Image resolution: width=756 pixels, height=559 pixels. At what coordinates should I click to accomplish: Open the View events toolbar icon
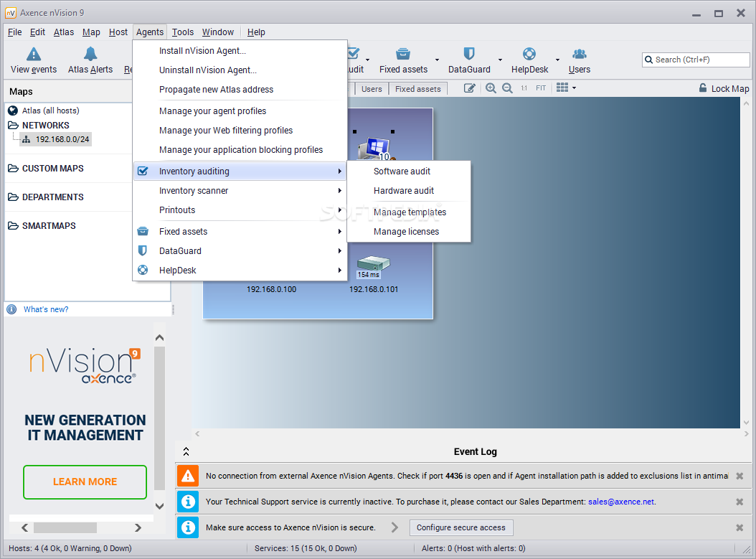pos(33,54)
